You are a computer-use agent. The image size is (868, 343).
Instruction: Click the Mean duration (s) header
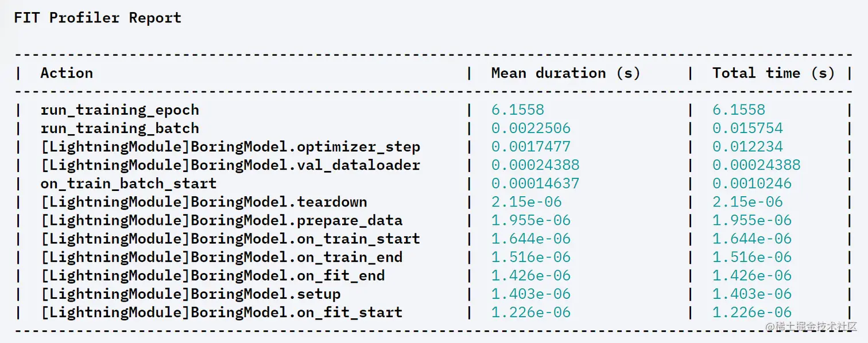[x=565, y=73]
